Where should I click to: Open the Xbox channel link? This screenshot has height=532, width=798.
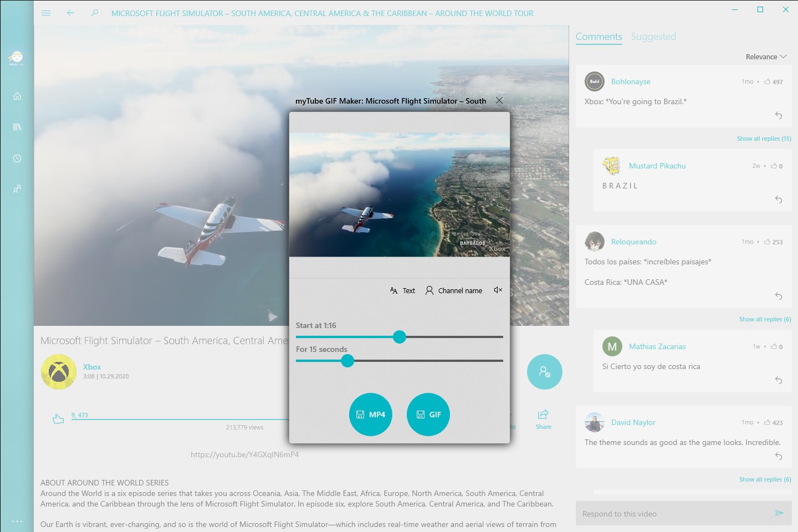[92, 367]
